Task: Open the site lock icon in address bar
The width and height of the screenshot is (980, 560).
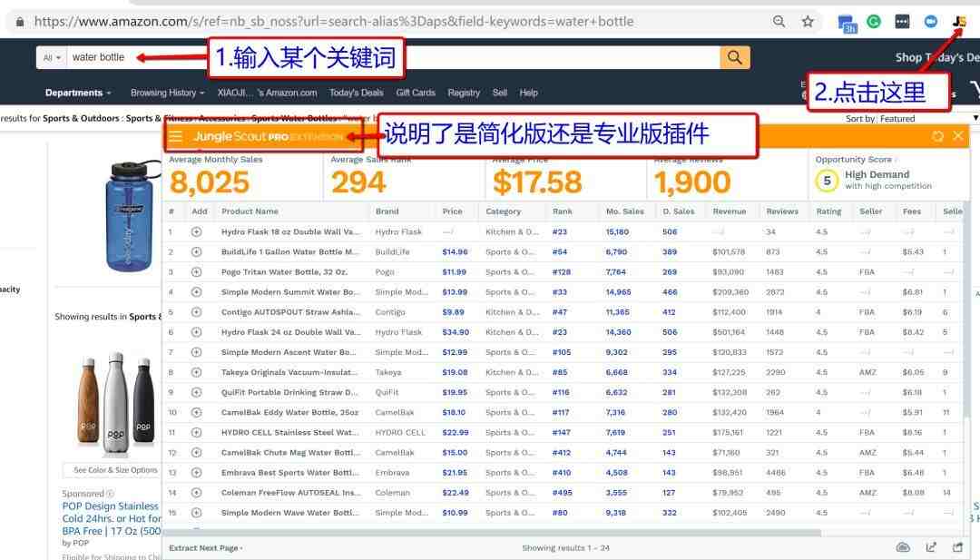Action: tap(20, 22)
